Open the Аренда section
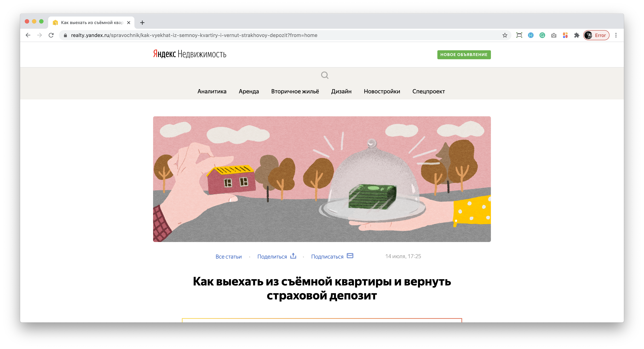This screenshot has height=349, width=644. coord(249,91)
